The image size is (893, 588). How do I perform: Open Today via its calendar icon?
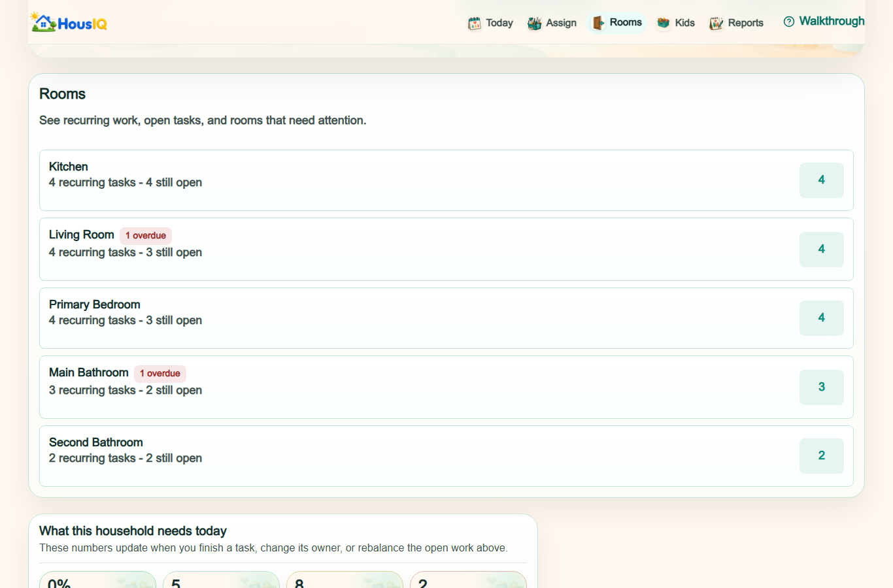coord(475,24)
